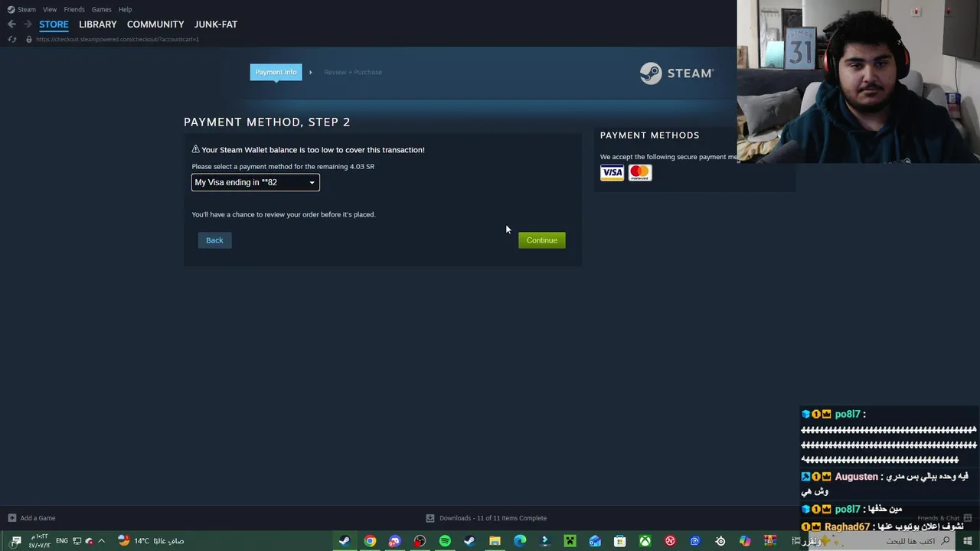980x551 pixels.
Task: Click the Mastercard logo
Action: pyautogui.click(x=639, y=173)
